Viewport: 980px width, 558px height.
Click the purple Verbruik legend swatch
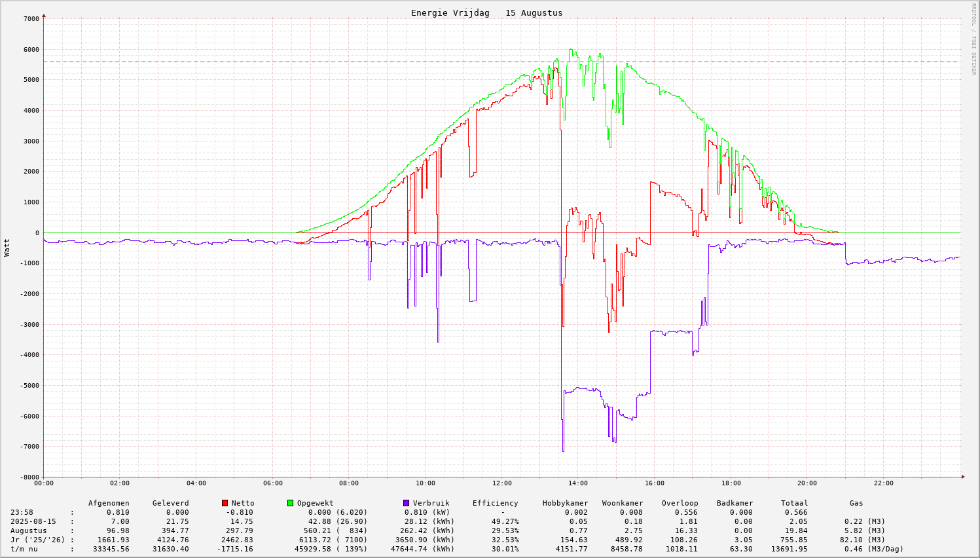coord(406,503)
